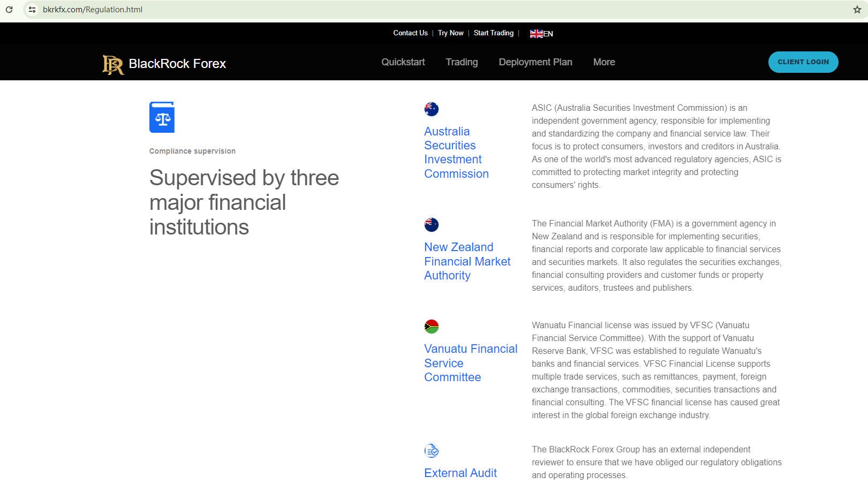Open the Deployment Plan menu
This screenshot has height=492, width=868.
(535, 62)
